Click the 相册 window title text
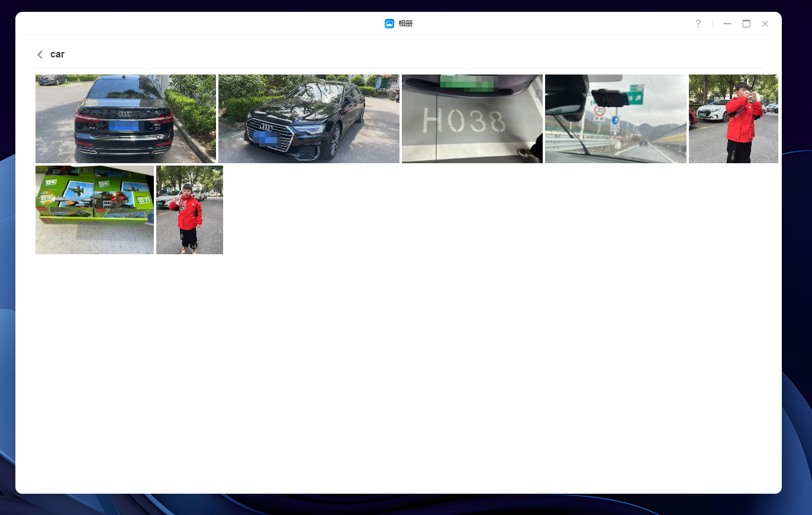The image size is (812, 515). pyautogui.click(x=405, y=24)
